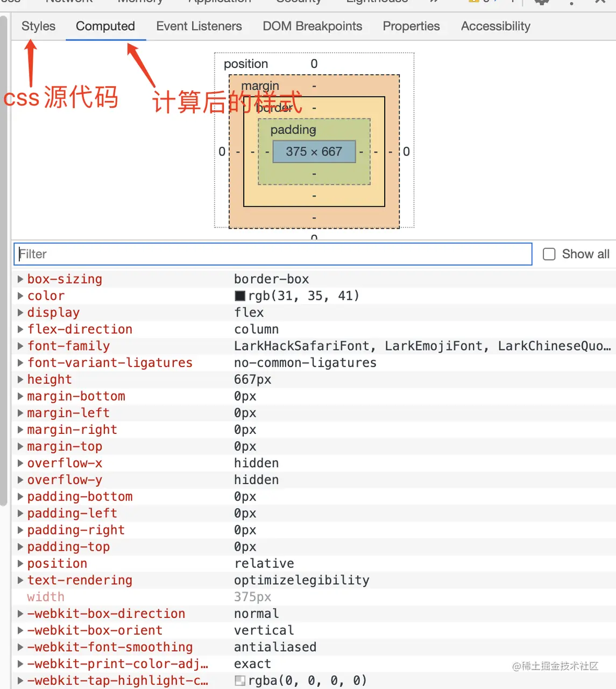
Task: Open the DOM Breakpoints tab
Action: 313,26
